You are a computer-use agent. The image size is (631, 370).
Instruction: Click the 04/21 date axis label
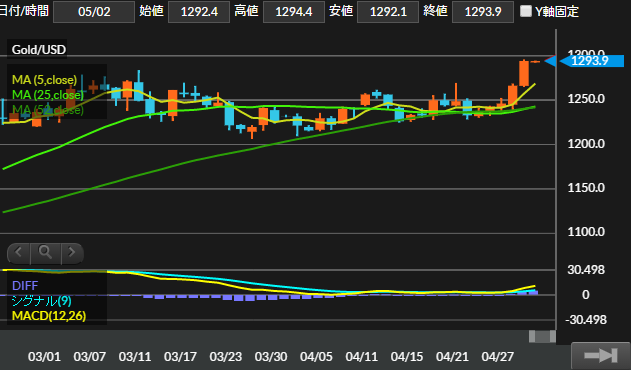click(x=452, y=357)
